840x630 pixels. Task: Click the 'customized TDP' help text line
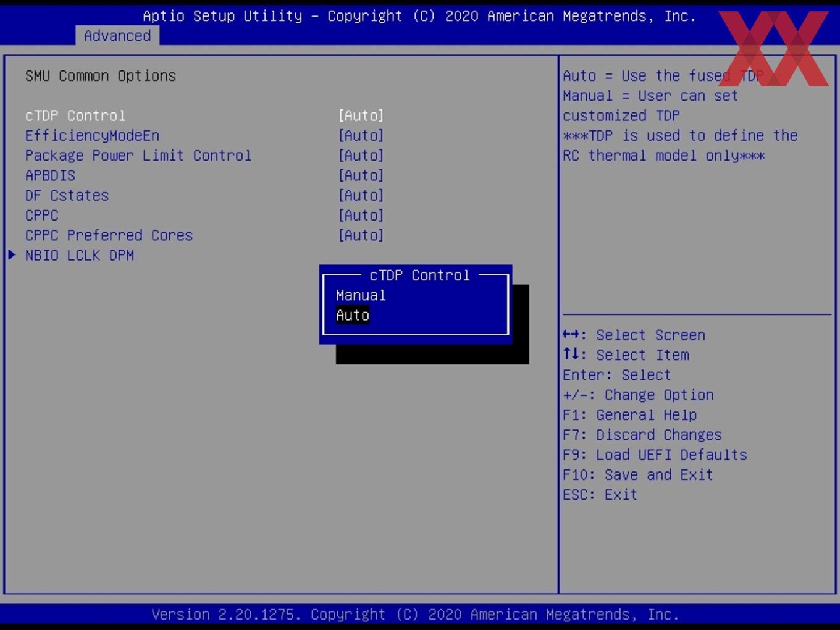pyautogui.click(x=621, y=115)
